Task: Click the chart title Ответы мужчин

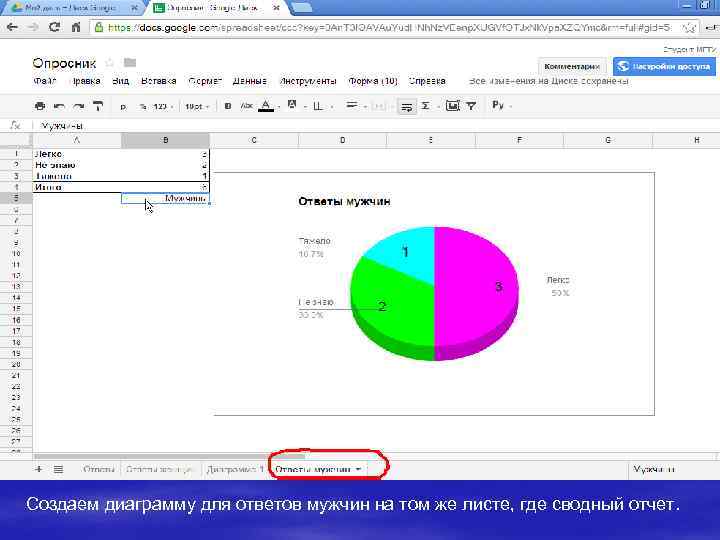Action: 344,201
